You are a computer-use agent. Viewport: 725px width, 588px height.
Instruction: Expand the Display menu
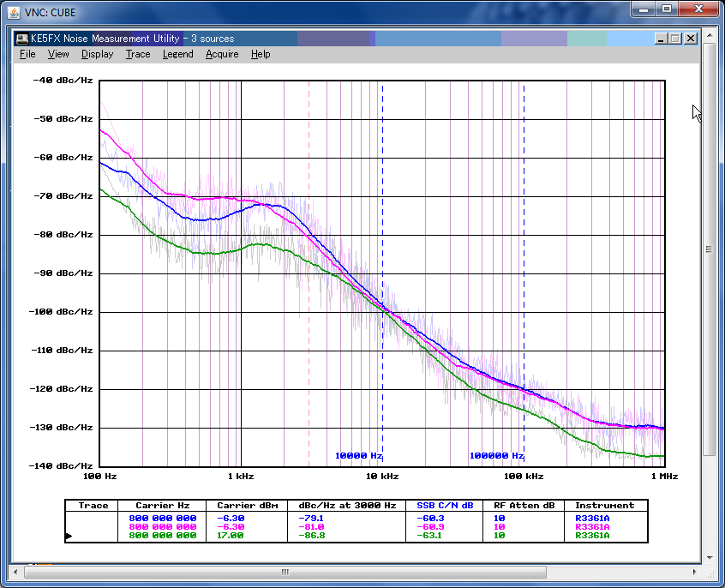[97, 54]
